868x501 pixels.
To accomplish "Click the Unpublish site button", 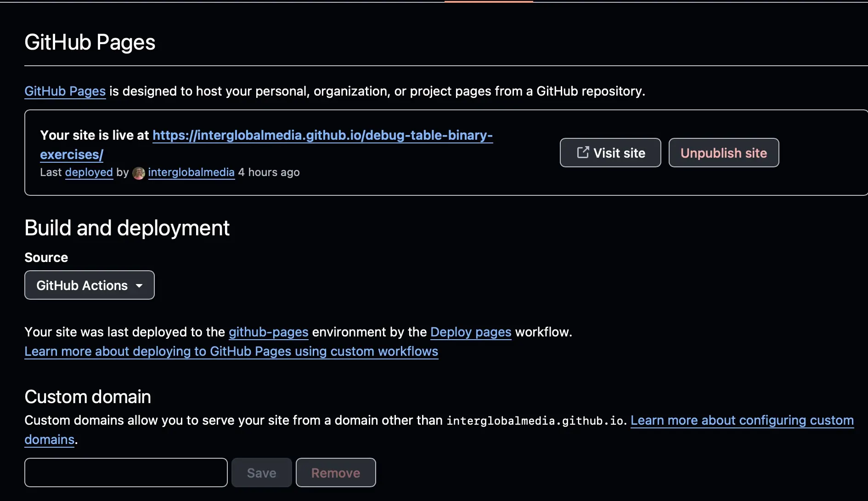I will [x=724, y=153].
